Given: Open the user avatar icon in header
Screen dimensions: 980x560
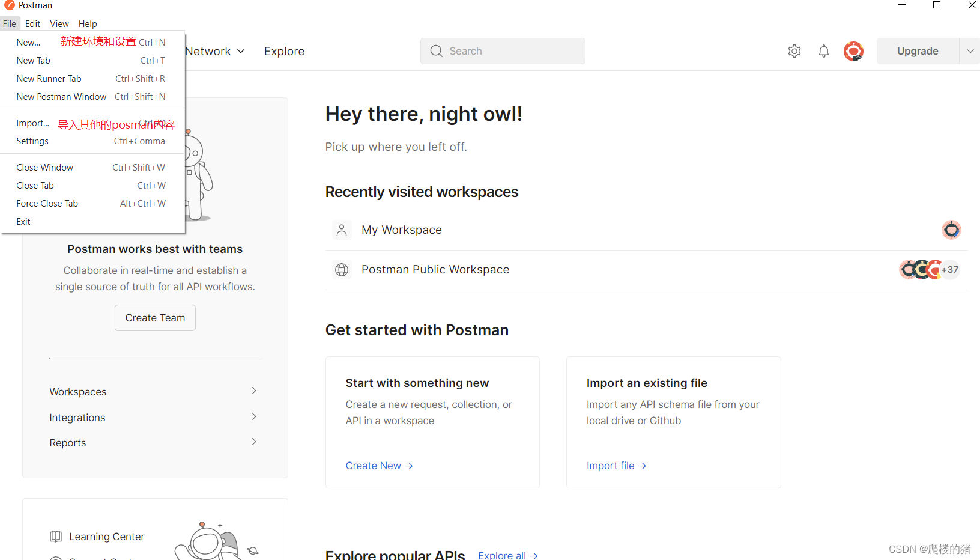Looking at the screenshot, I should [x=853, y=51].
